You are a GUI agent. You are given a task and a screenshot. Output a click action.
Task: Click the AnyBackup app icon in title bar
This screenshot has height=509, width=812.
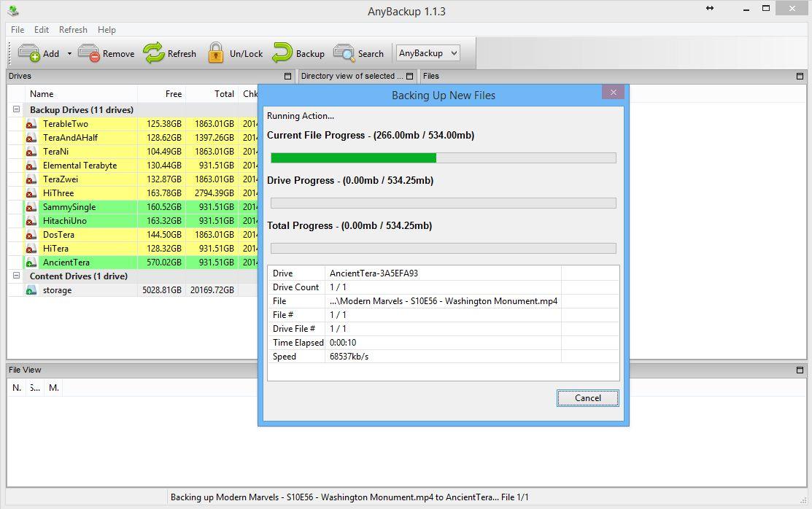[x=13, y=10]
